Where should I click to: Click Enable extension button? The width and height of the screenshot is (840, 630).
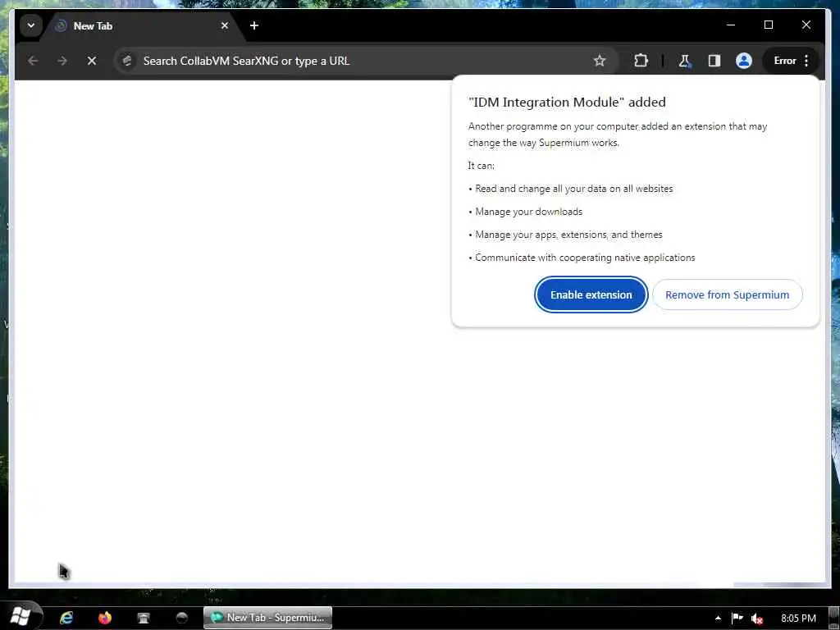coord(591,294)
